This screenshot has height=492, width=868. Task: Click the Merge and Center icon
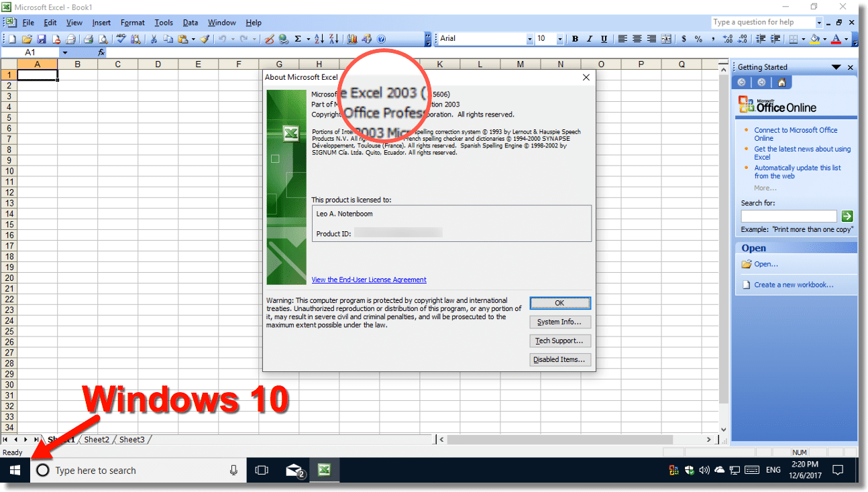[x=667, y=39]
